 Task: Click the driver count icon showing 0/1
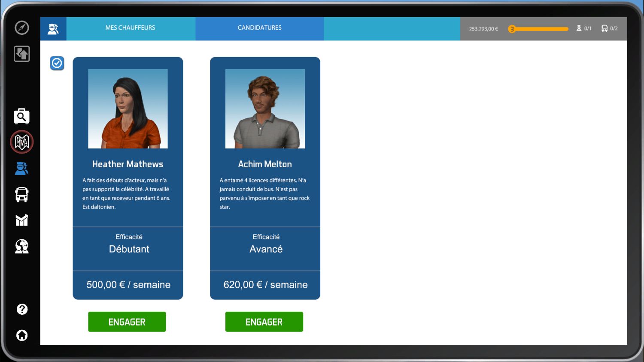pyautogui.click(x=579, y=28)
